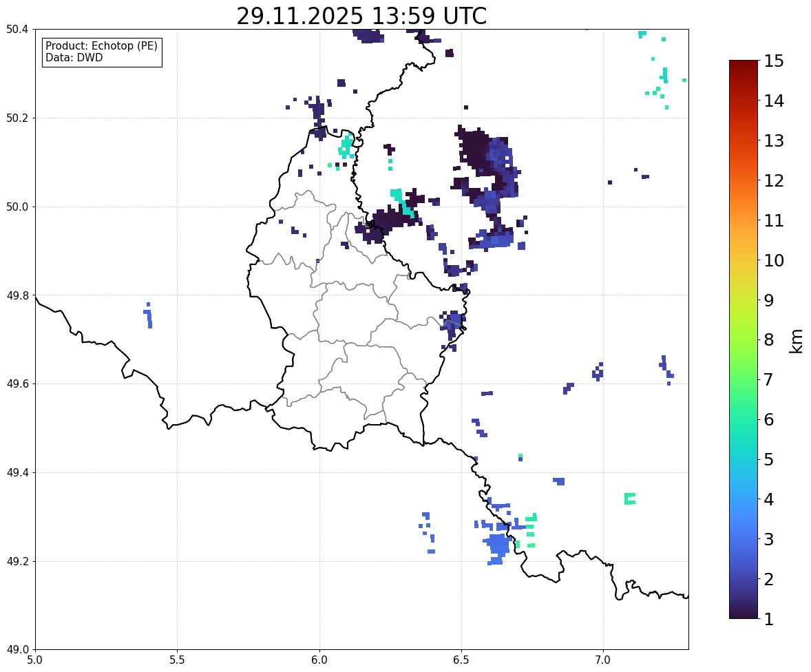Click colorbar tick label '4'
Viewport: 811px width, 672px height.
point(769,499)
